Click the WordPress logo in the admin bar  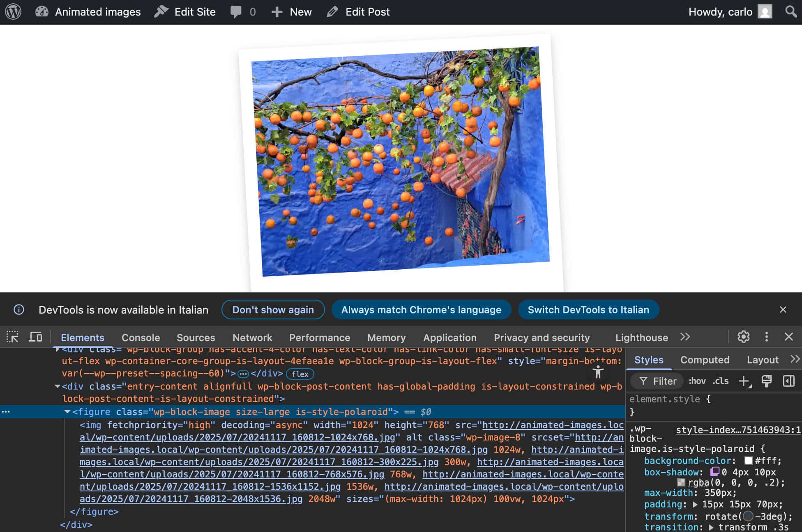tap(13, 12)
